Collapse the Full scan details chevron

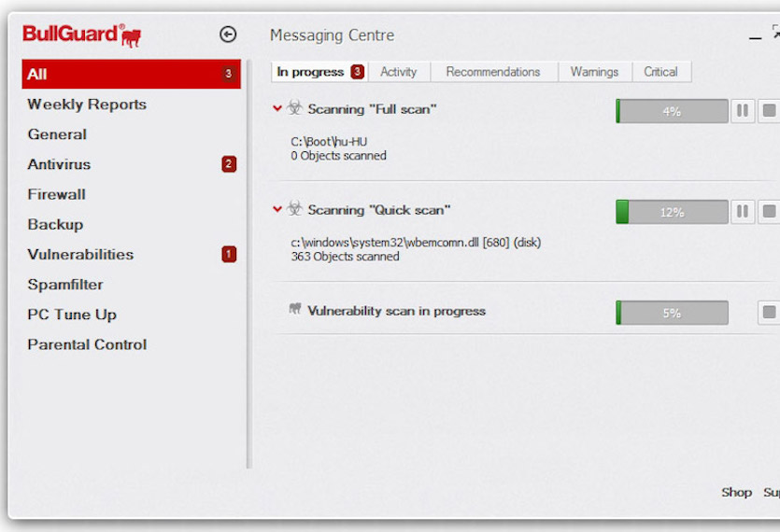click(277, 108)
